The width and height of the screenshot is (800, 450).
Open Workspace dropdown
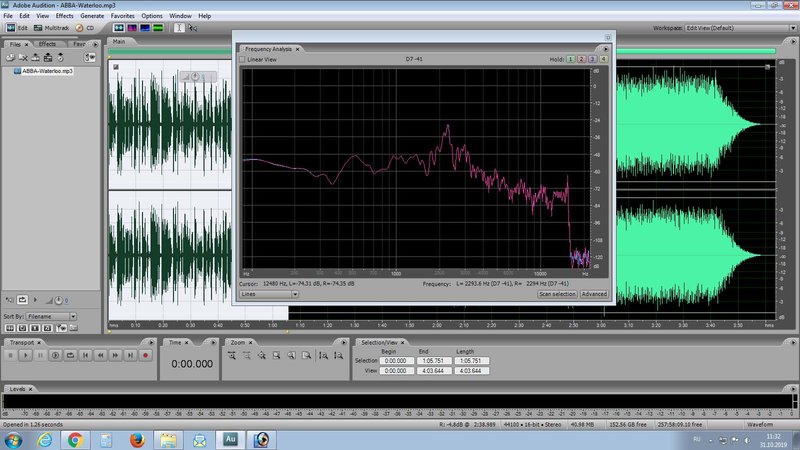click(x=740, y=28)
